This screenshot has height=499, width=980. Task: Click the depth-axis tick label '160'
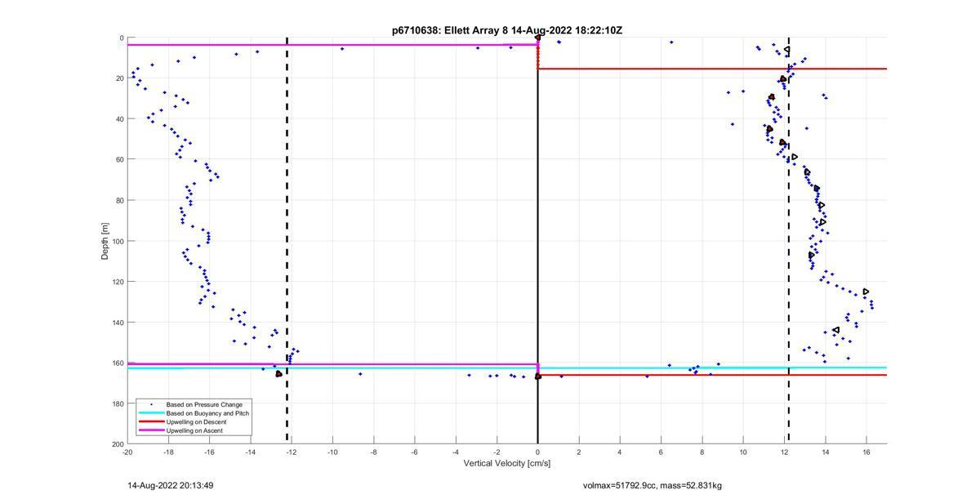(x=118, y=363)
